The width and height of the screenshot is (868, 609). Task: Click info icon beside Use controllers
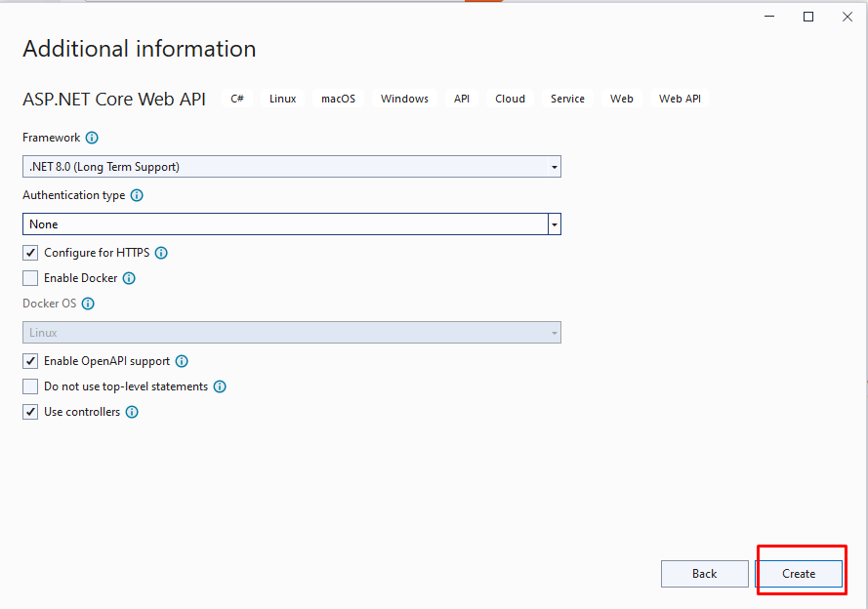(132, 412)
